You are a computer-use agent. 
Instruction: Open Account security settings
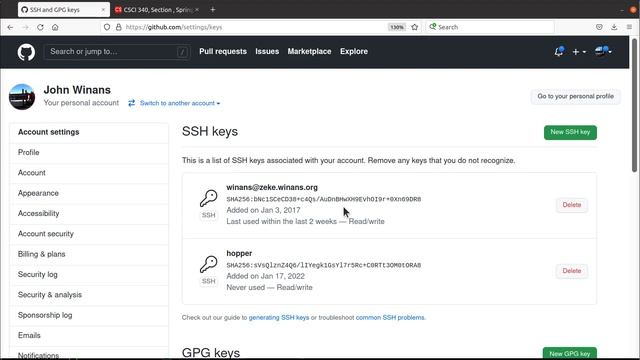point(89,234)
